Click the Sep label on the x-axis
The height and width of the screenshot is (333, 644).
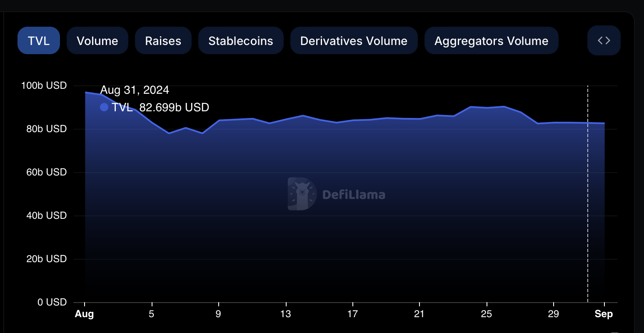604,314
